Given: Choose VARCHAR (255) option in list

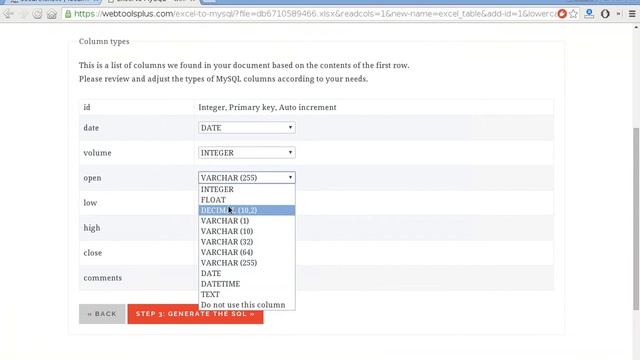Looking at the screenshot, I should 247,263.
